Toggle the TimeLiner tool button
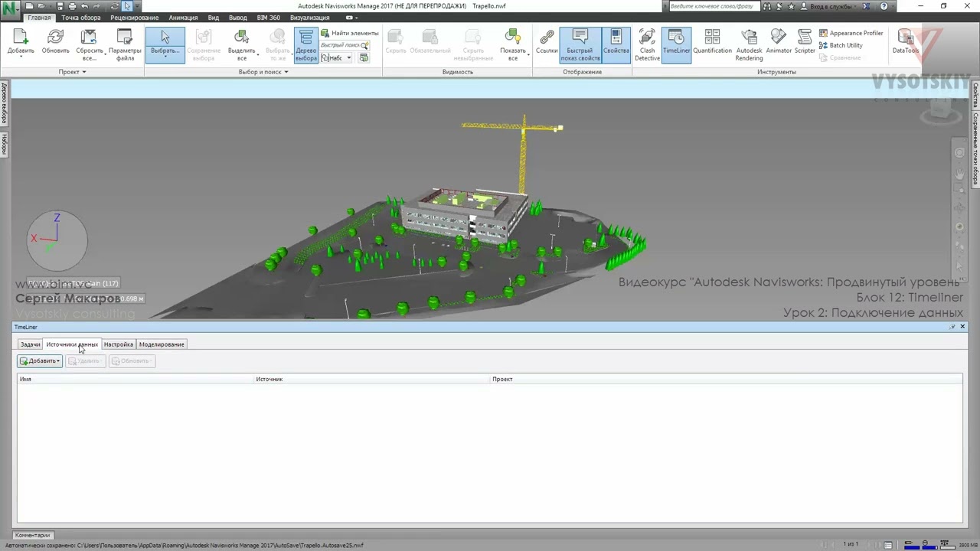 coord(676,44)
